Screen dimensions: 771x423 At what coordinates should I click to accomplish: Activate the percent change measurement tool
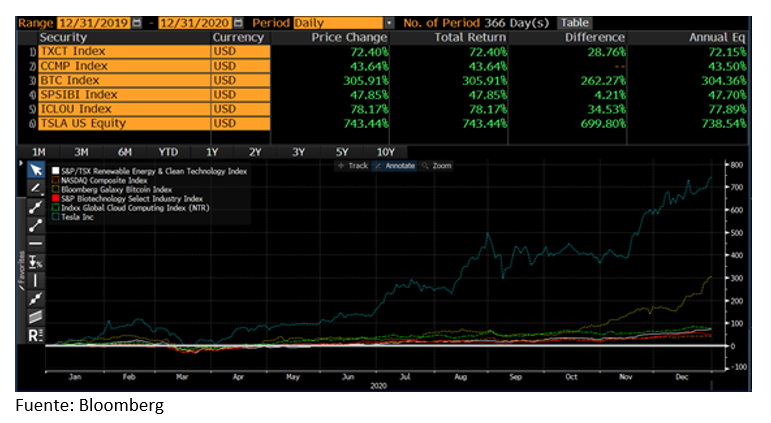(36, 261)
